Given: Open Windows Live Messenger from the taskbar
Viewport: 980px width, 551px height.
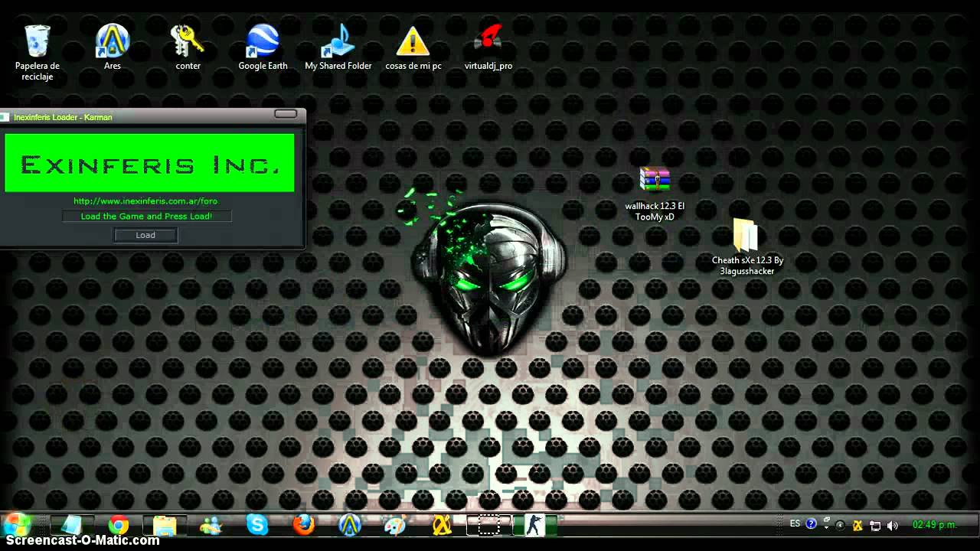Looking at the screenshot, I should (x=211, y=525).
